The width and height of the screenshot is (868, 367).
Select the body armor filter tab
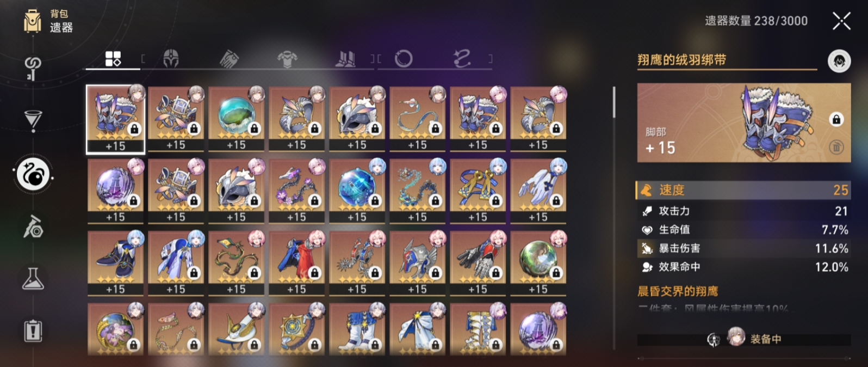287,59
